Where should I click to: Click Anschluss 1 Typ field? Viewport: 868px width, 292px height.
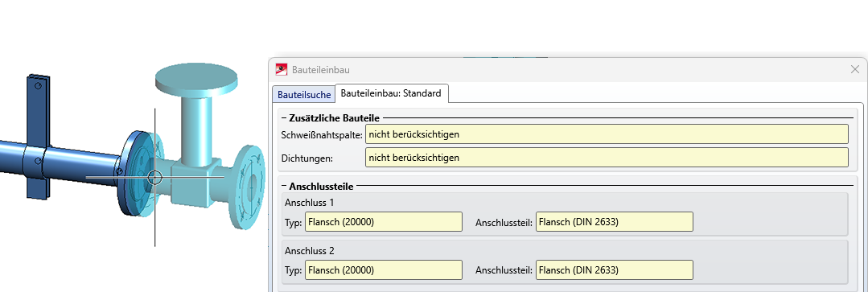point(383,222)
